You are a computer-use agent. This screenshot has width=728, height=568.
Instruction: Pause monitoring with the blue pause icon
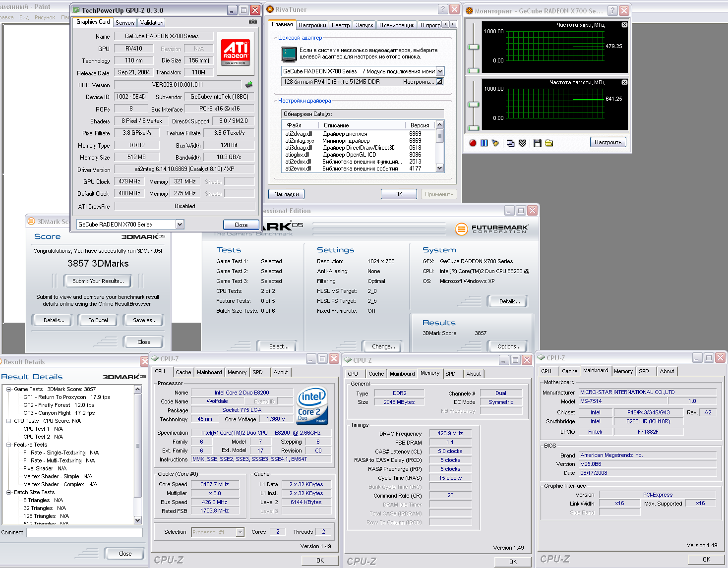[484, 143]
